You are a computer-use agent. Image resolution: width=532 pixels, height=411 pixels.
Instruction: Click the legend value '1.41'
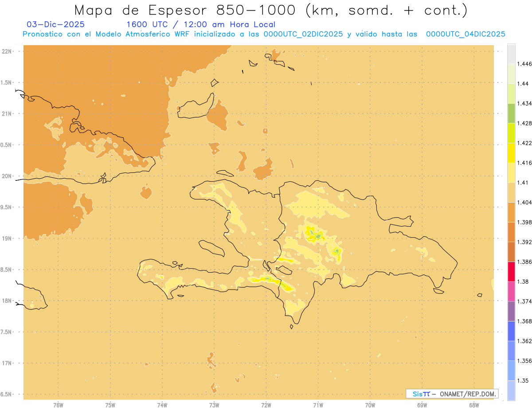pos(523,183)
